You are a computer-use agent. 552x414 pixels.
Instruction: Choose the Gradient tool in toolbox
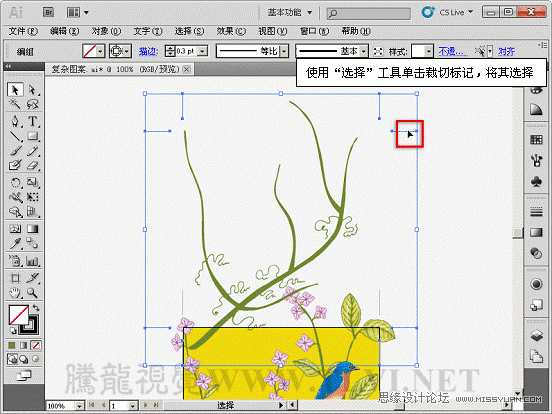click(x=32, y=229)
